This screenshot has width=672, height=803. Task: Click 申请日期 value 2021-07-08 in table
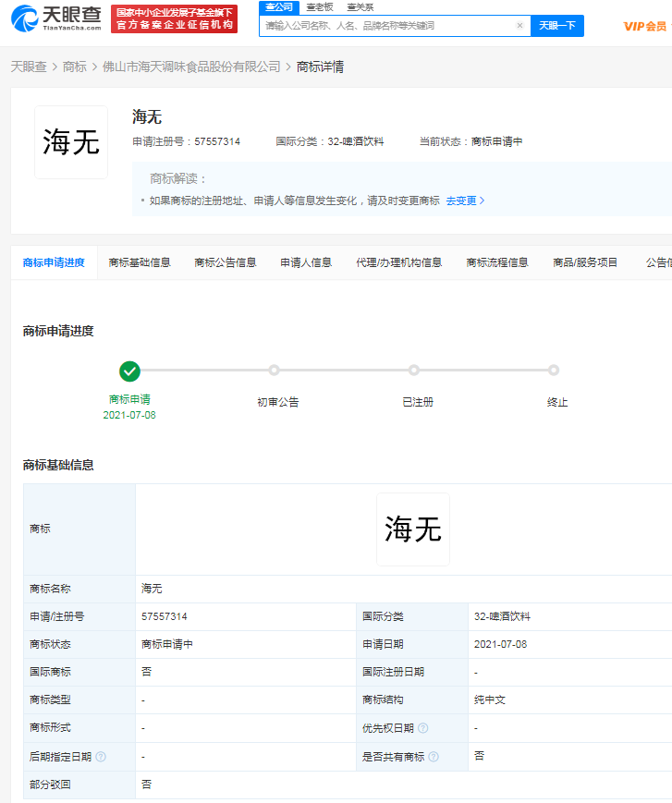tap(500, 644)
